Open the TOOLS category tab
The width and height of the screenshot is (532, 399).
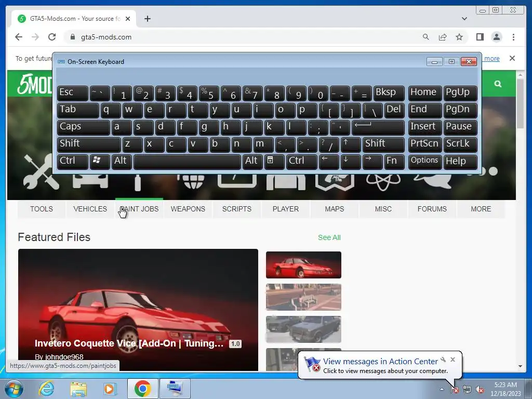42,209
